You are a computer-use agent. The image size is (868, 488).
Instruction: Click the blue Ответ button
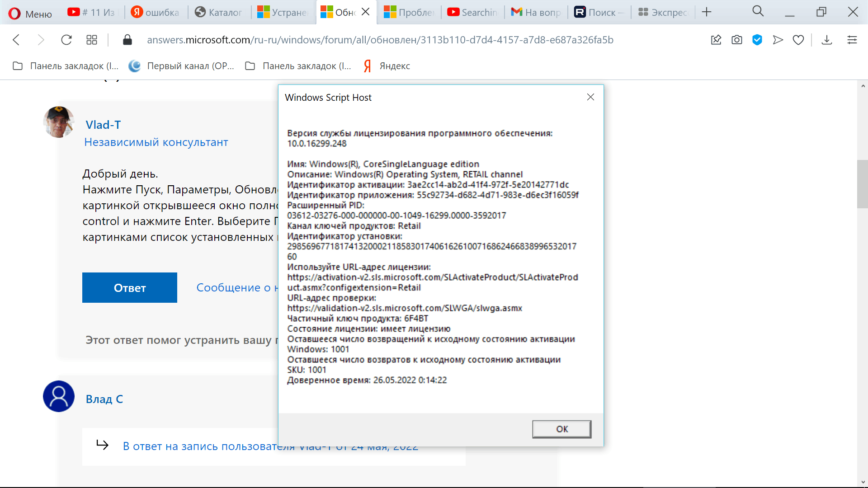[130, 288]
